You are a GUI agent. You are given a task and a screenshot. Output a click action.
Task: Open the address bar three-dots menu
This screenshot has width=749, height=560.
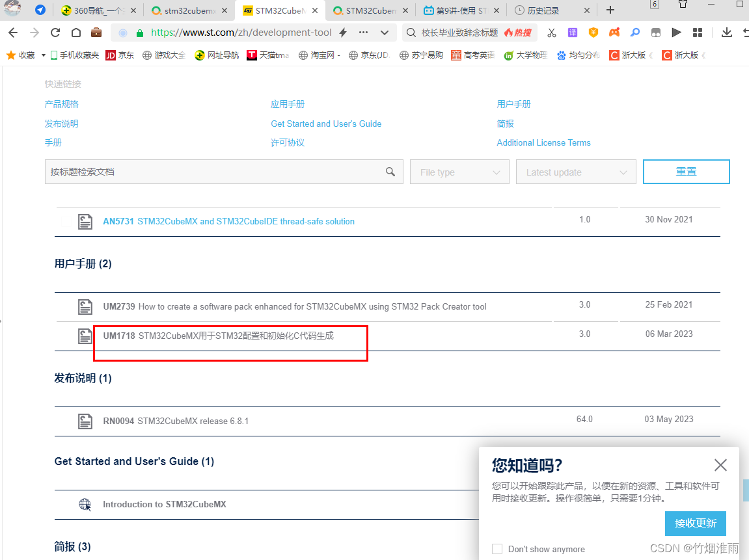[364, 33]
